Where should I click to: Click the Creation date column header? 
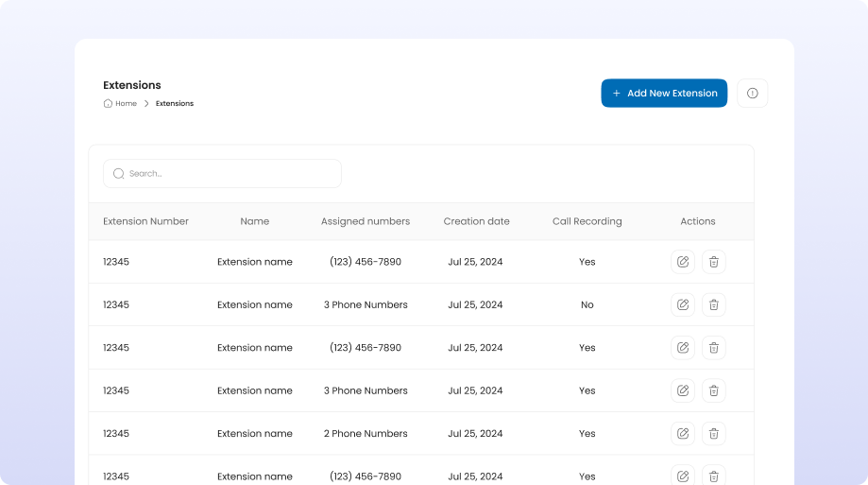point(476,221)
